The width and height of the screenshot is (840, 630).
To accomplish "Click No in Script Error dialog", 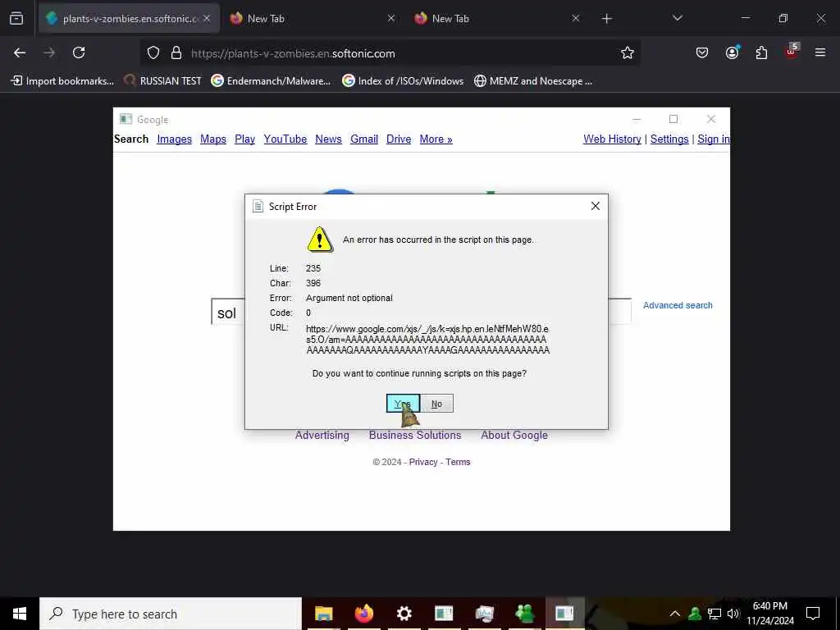I will click(x=436, y=404).
